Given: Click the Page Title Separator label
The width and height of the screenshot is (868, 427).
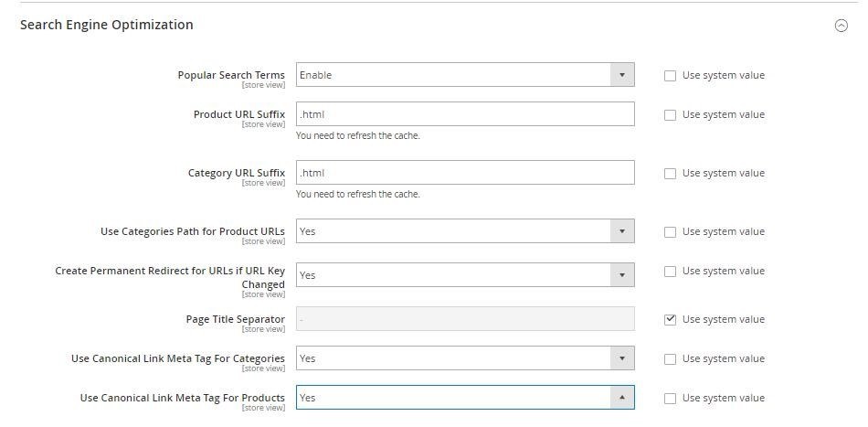Looking at the screenshot, I should point(235,319).
